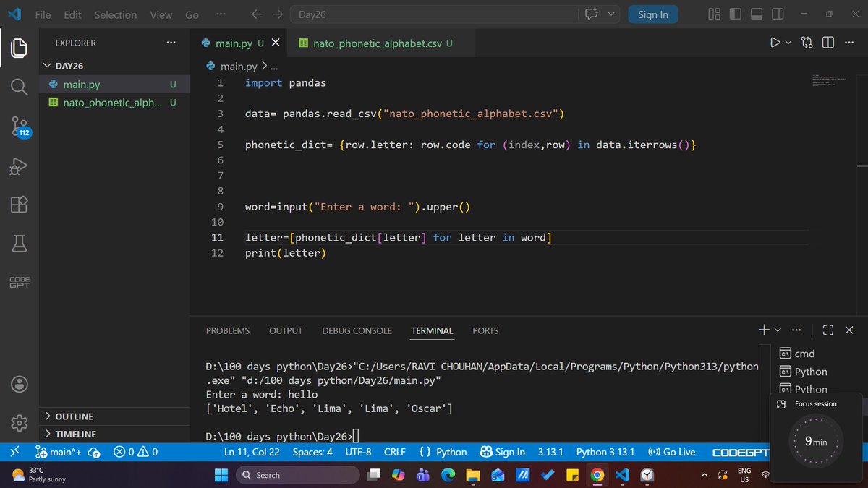Click Customize Layout icon
This screenshot has width=868, height=488.
(714, 14)
